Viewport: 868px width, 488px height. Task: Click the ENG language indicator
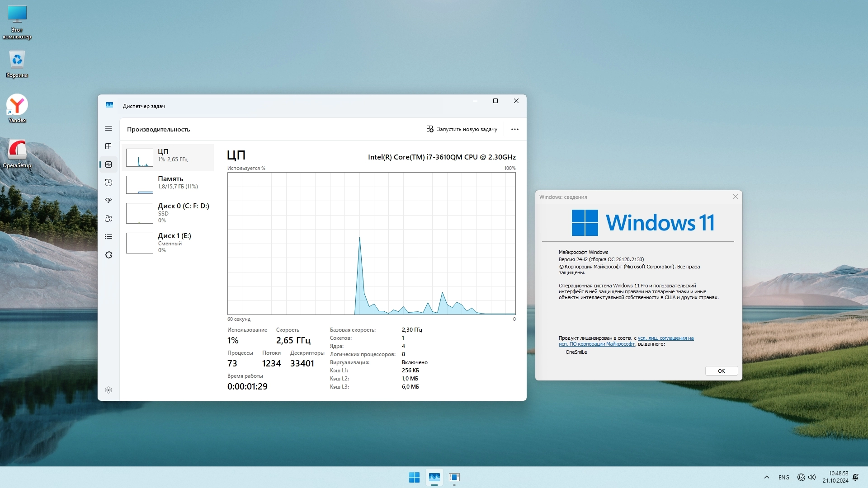(x=783, y=478)
